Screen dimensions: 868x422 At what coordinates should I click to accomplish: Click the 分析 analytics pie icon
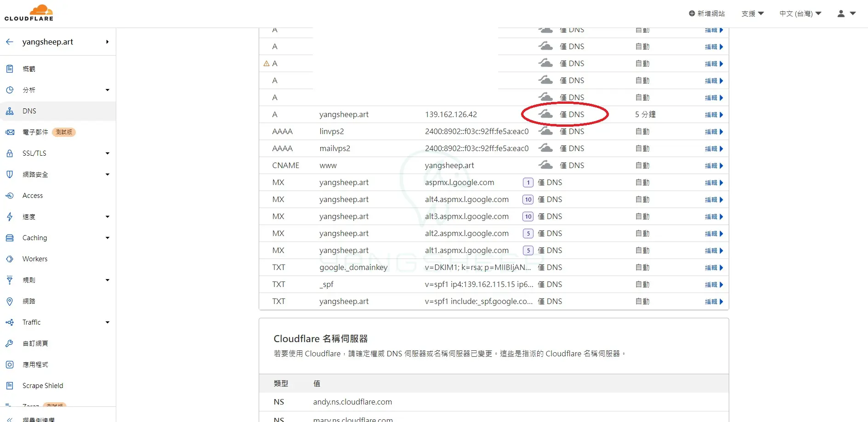10,90
